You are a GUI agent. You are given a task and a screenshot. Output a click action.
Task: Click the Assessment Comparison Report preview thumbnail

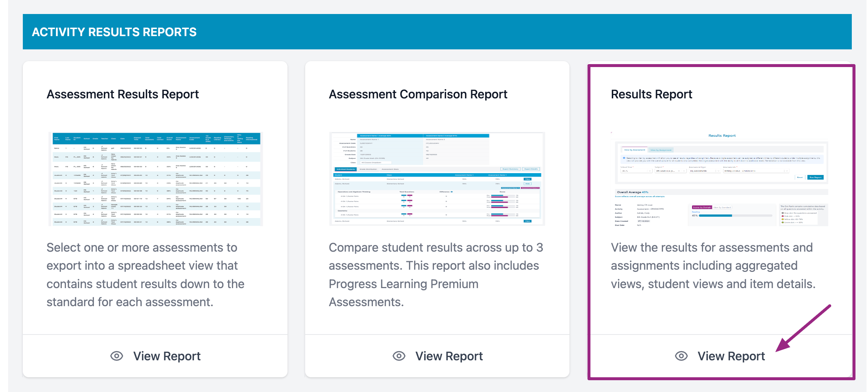(437, 179)
